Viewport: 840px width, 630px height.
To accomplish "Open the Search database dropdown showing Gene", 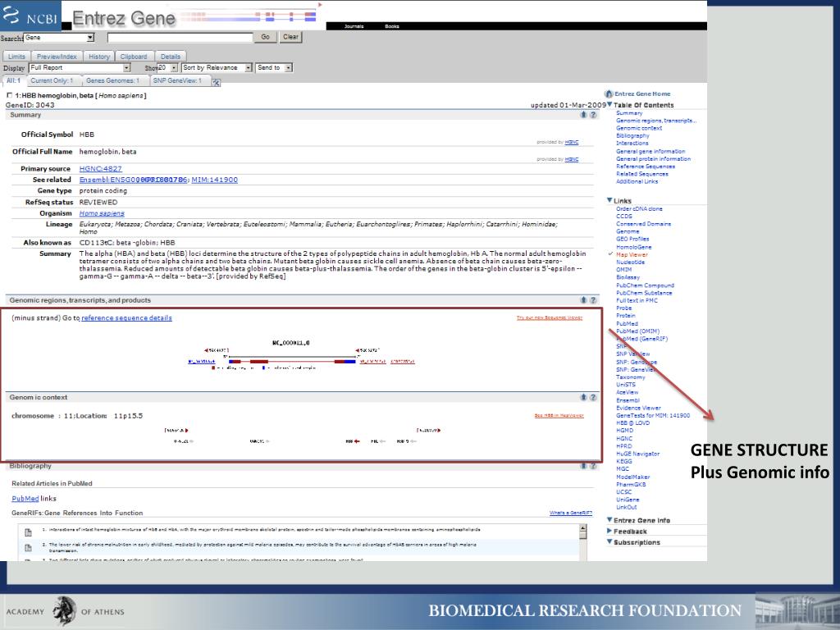I will coord(59,38).
